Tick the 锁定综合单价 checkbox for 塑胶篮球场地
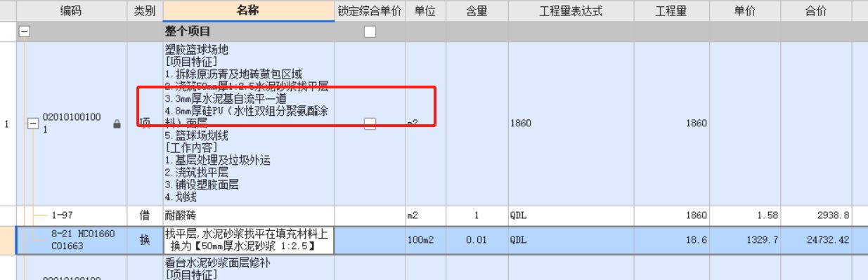 coord(370,124)
